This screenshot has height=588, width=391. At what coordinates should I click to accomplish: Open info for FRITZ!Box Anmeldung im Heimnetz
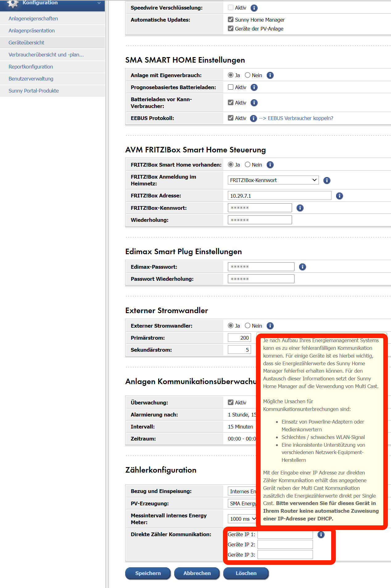tap(327, 180)
